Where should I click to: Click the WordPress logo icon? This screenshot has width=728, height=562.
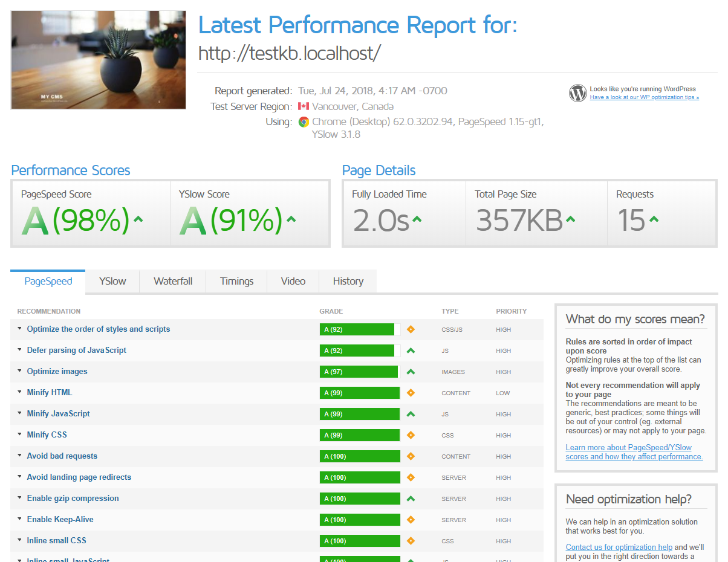pos(578,93)
